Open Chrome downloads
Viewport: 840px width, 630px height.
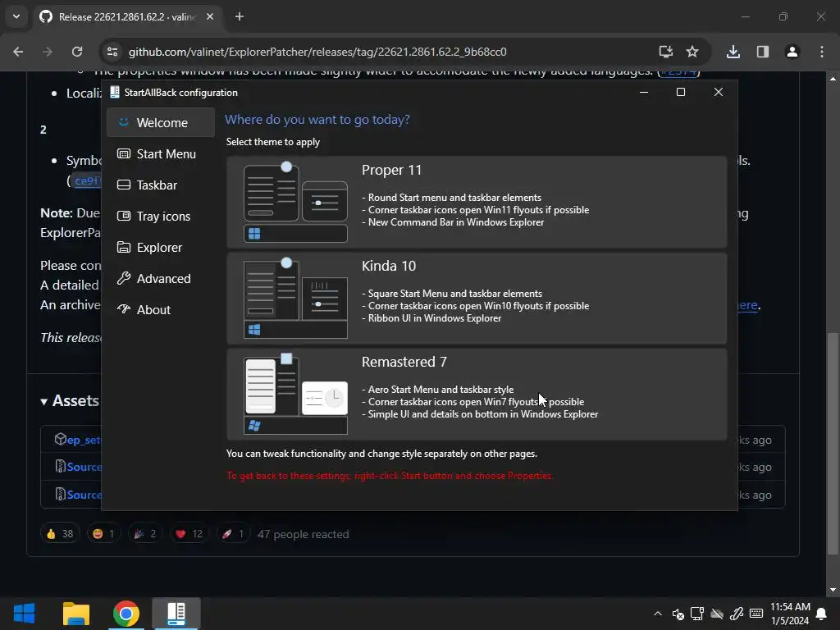733,52
